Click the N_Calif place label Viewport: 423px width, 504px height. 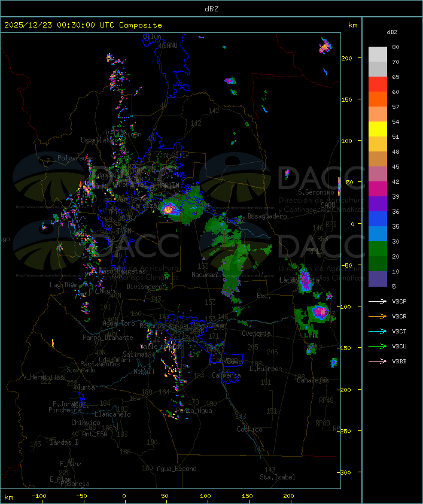[176, 156]
